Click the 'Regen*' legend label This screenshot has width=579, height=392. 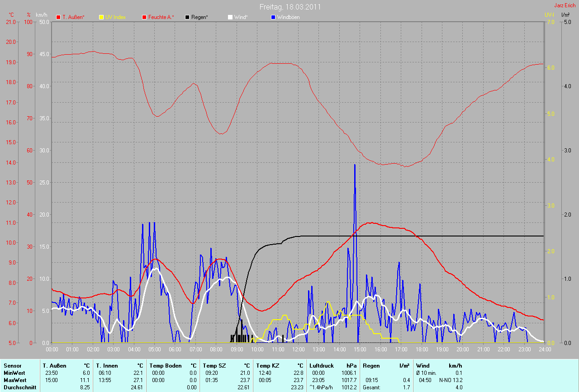tap(199, 17)
